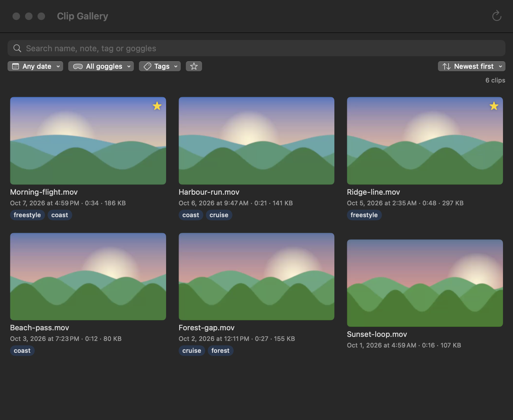
Task: Open the All goggles filter dropdown
Action: (x=101, y=66)
